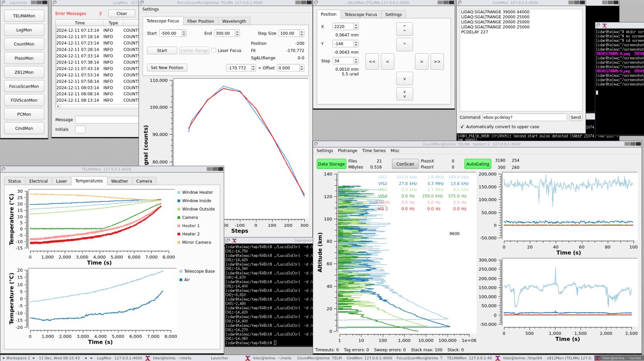Screen dimensions: 644x361
Task: Open the window menu icon of z812Mon title bar
Action: coord(316,2)
